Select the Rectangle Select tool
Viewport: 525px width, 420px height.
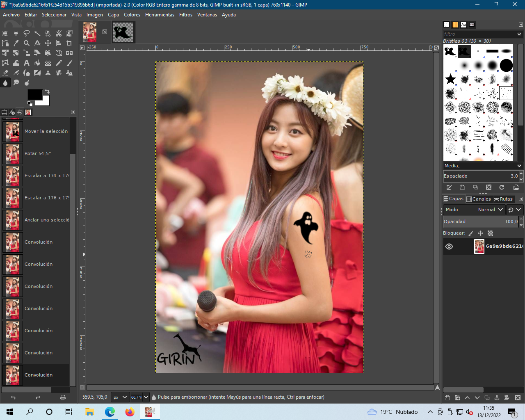coord(5,33)
